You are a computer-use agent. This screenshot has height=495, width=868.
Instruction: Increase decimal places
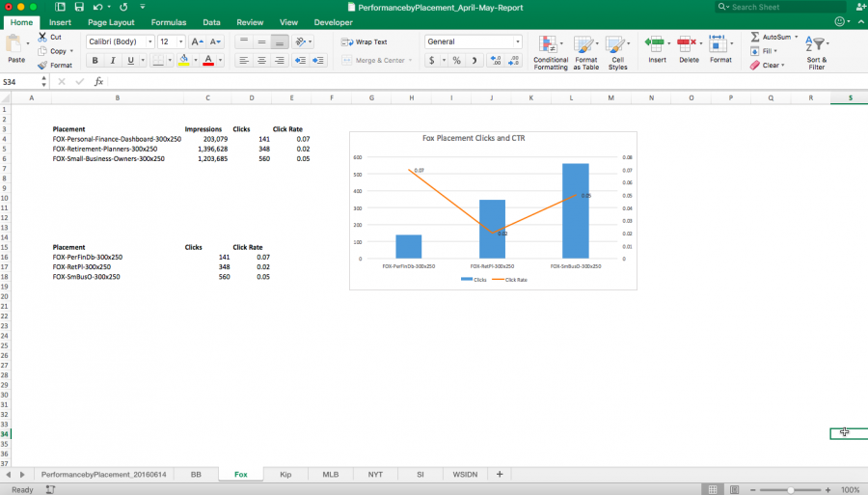[x=496, y=61]
